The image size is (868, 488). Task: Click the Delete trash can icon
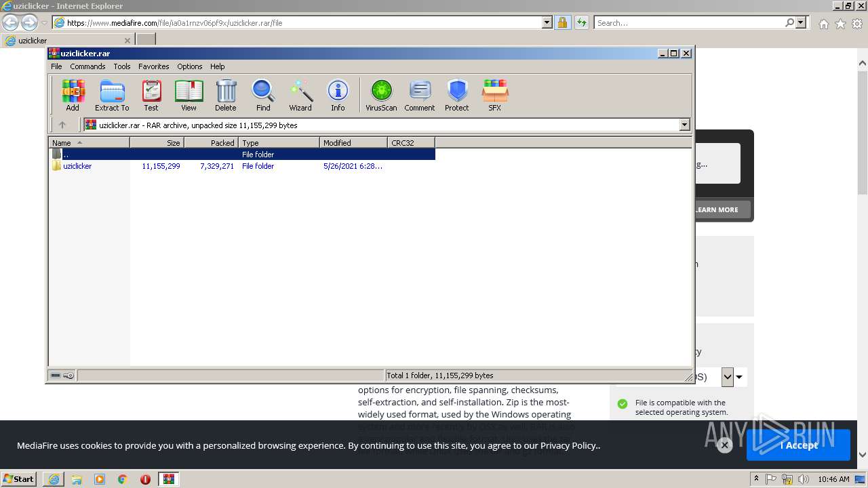point(226,95)
